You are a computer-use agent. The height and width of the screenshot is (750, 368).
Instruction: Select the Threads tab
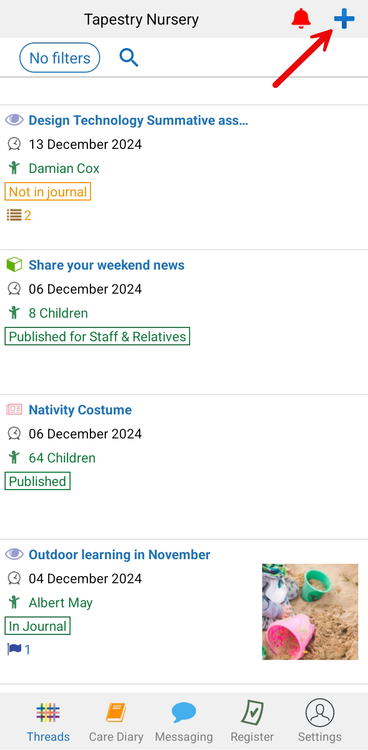click(x=48, y=721)
